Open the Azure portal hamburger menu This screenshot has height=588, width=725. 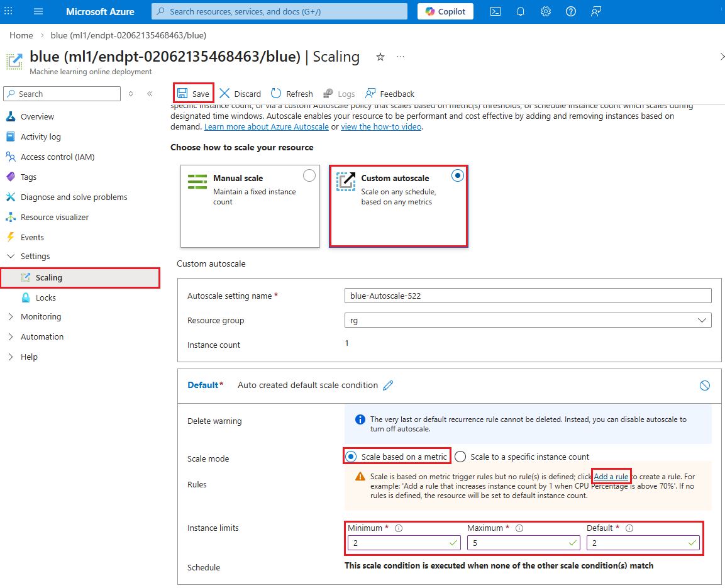(x=38, y=11)
